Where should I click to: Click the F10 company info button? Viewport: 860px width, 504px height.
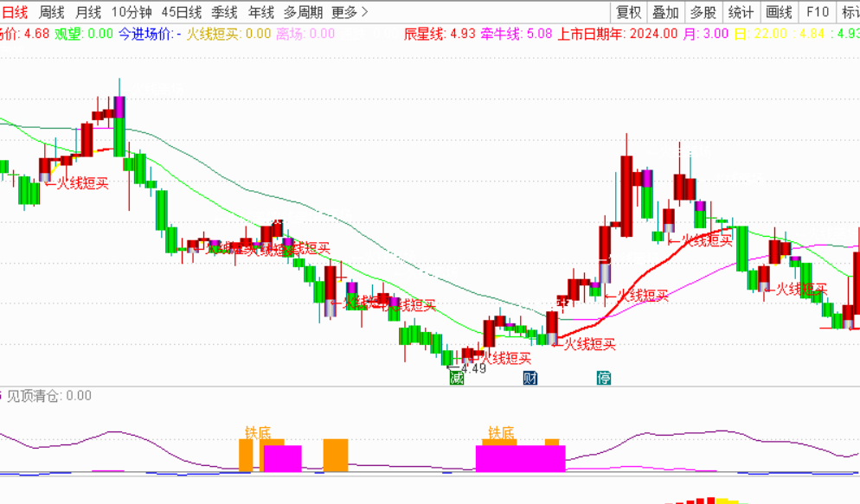point(817,12)
